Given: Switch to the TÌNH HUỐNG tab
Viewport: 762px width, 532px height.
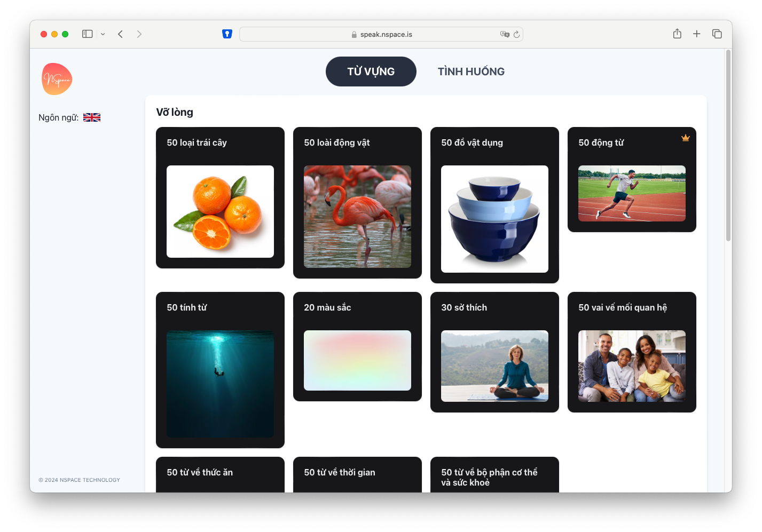Looking at the screenshot, I should (x=471, y=72).
